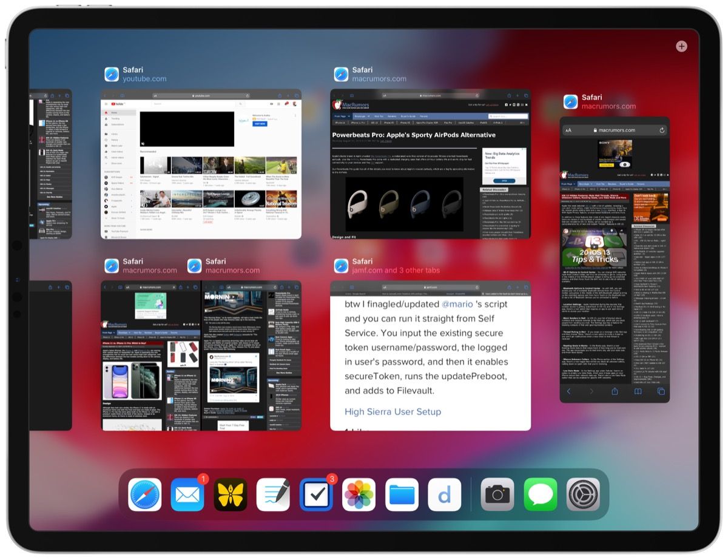728x560 pixels.
Task: Launch the yellow butterfly app in dock
Action: [231, 494]
